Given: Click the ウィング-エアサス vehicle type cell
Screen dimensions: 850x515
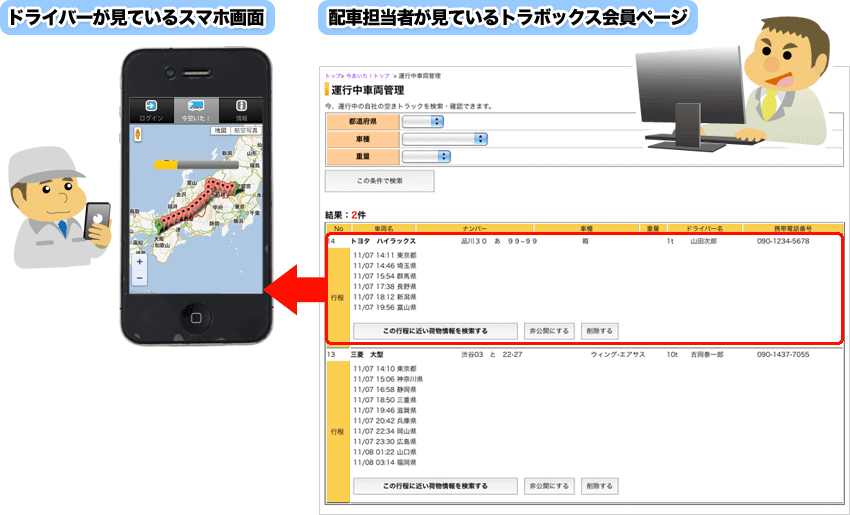Looking at the screenshot, I should [x=617, y=355].
